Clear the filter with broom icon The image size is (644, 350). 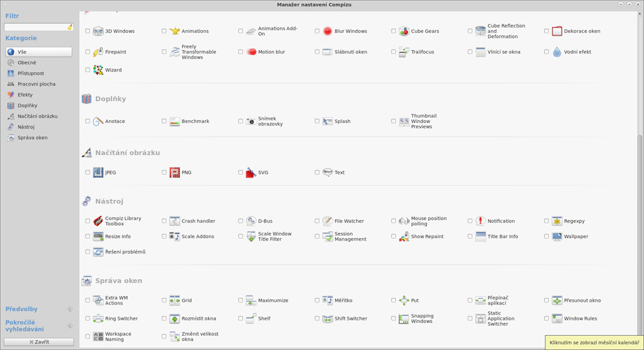pos(70,27)
